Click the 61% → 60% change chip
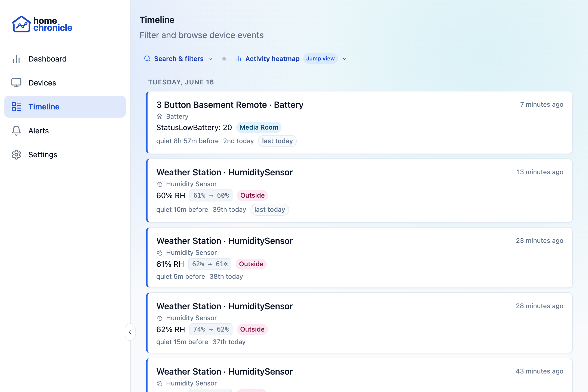This screenshot has height=392, width=588. [x=211, y=195]
